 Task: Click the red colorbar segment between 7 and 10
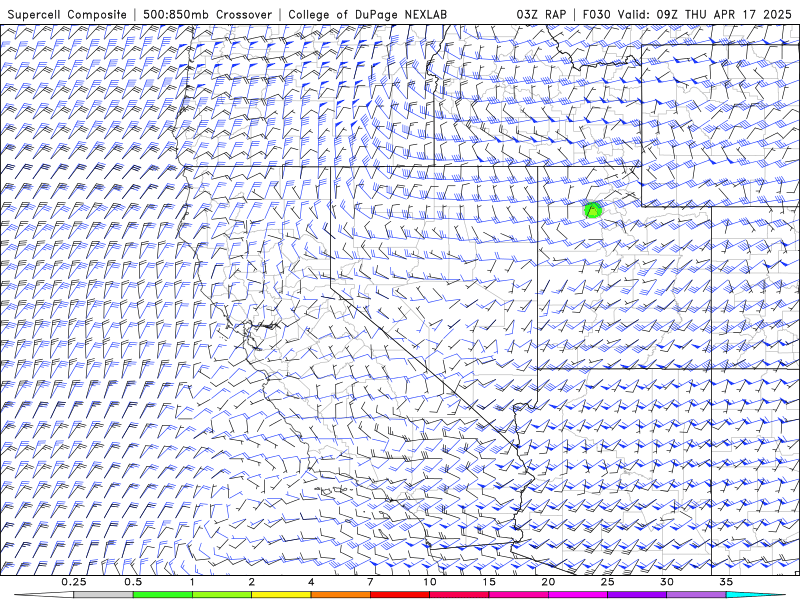(399, 595)
